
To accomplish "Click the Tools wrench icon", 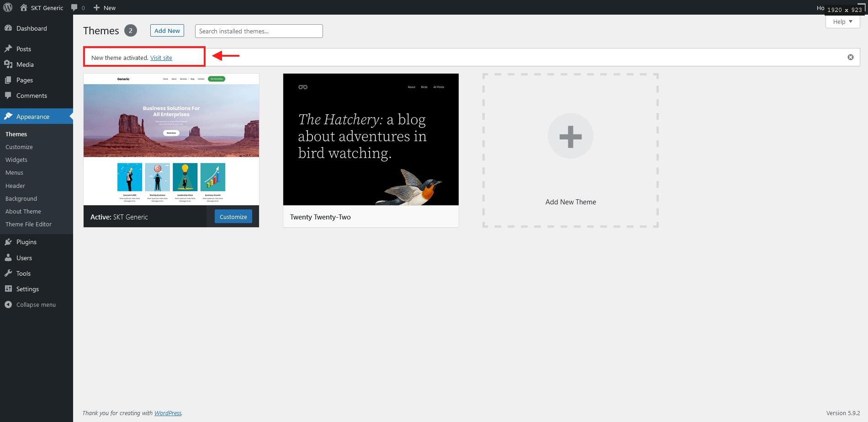I will tap(8, 273).
